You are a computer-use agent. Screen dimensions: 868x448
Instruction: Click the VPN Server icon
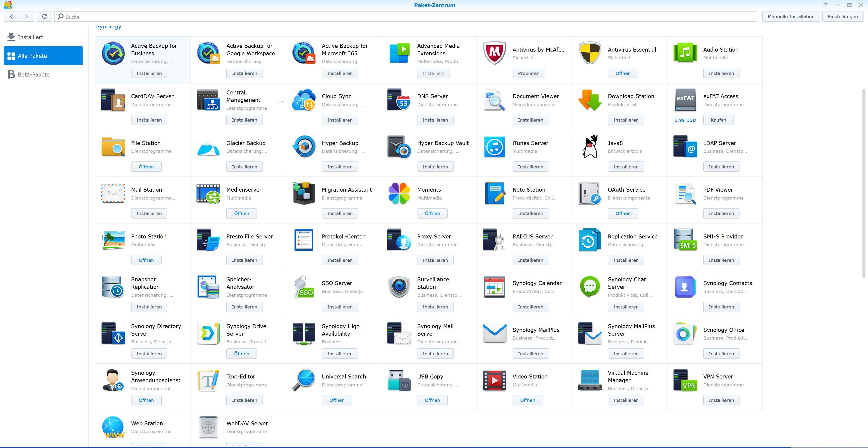pyautogui.click(x=685, y=380)
